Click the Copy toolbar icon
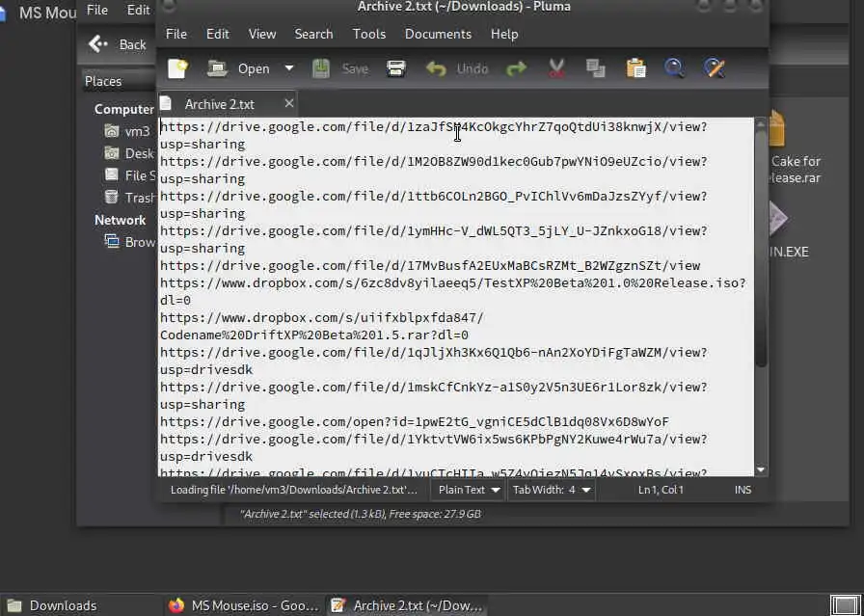This screenshot has height=616, width=864. click(x=596, y=68)
